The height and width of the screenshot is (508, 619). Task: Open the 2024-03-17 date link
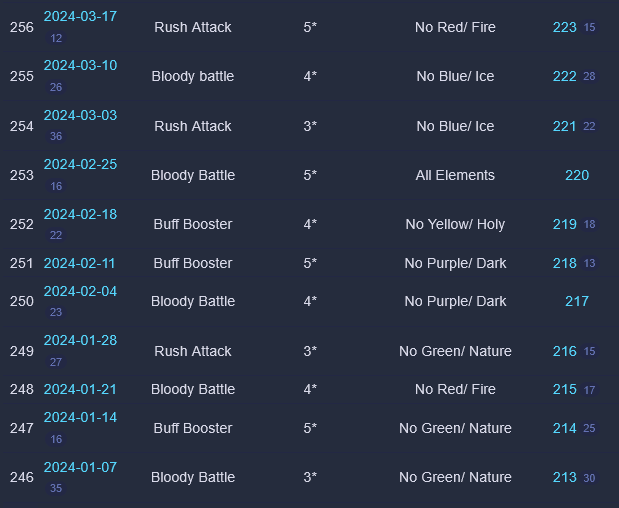click(80, 16)
